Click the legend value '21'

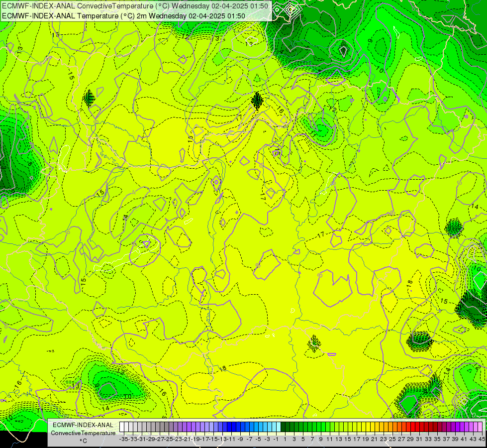coord(375,440)
